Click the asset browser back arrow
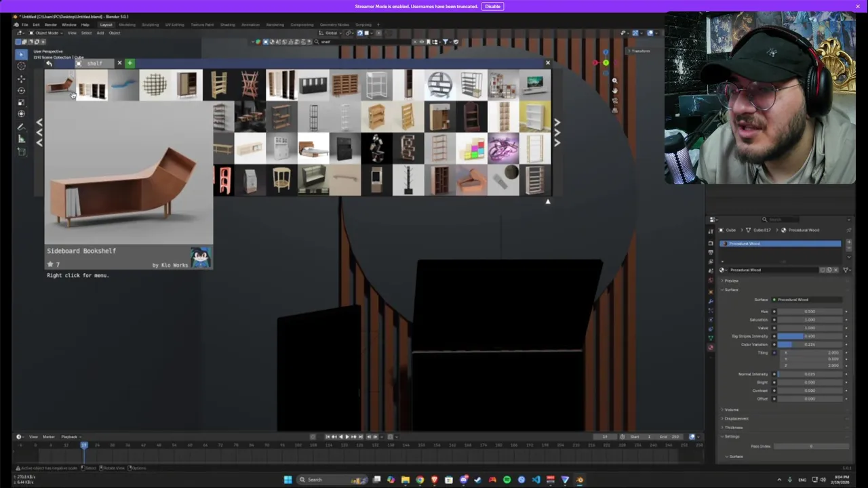 49,63
